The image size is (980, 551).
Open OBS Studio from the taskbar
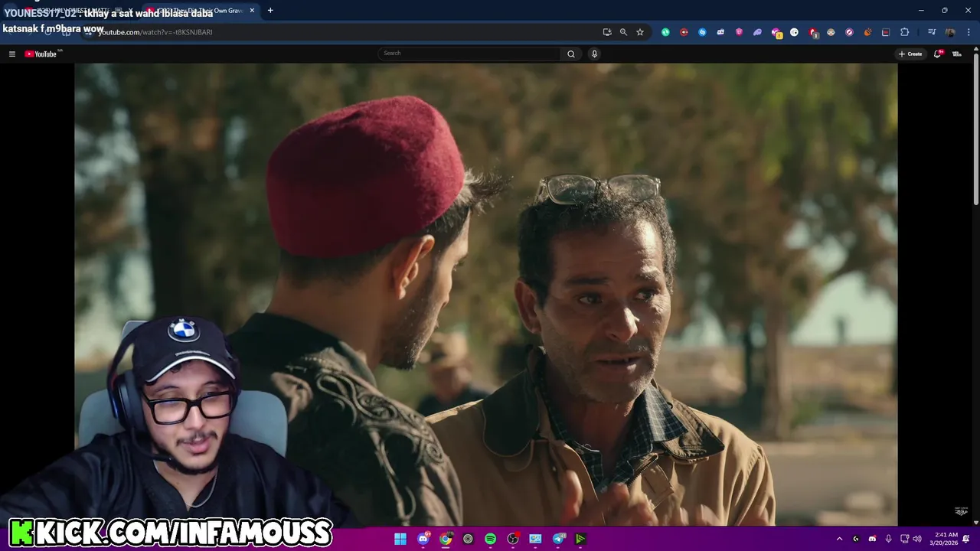513,539
